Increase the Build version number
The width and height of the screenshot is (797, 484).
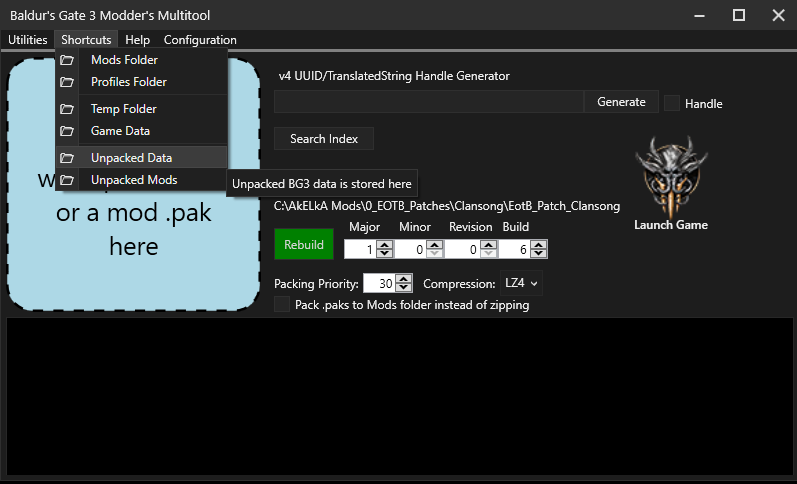[538, 245]
